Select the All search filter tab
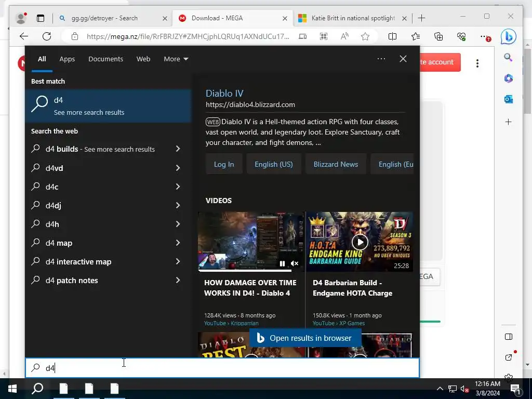 42,59
